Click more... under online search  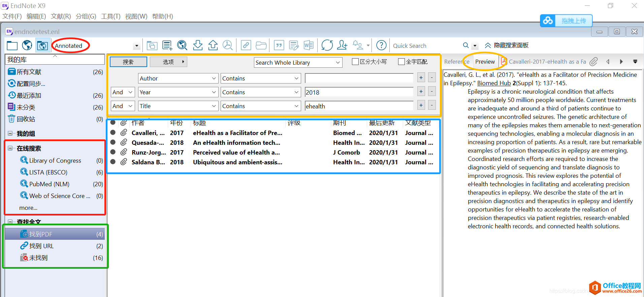pos(28,208)
